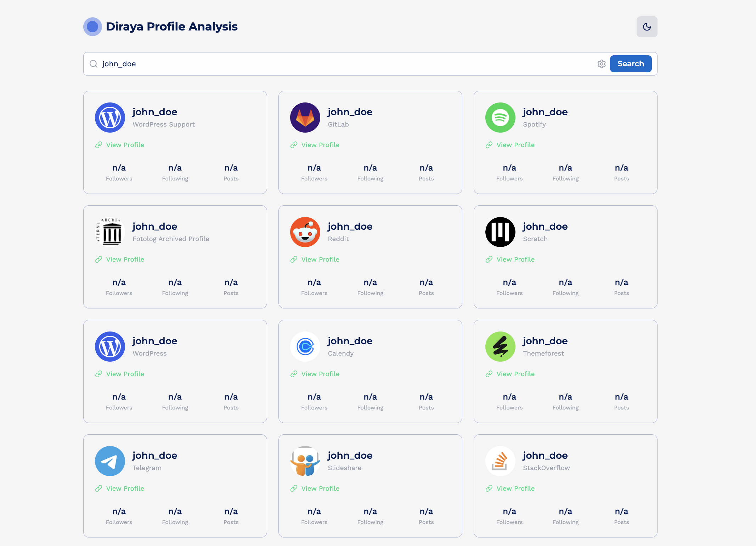Click the Slideshare people logo thumbnail
Screen dimensions: 756x546
pos(305,461)
